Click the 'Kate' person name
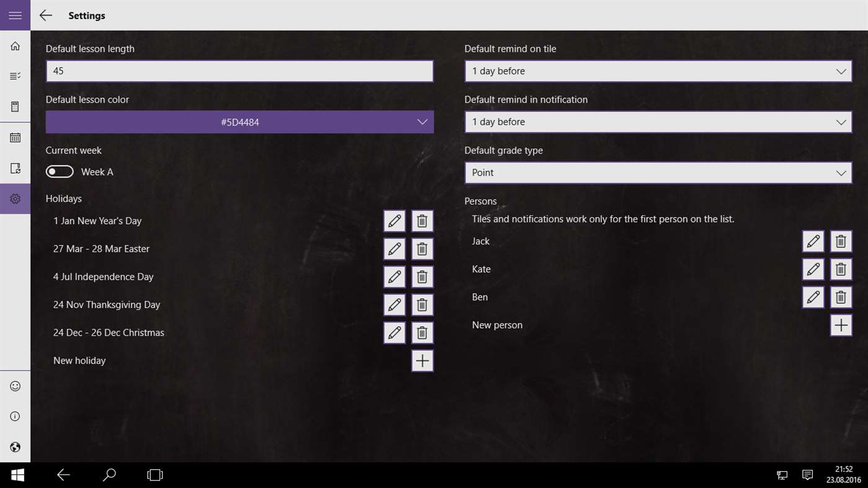868x488 pixels. (x=481, y=269)
